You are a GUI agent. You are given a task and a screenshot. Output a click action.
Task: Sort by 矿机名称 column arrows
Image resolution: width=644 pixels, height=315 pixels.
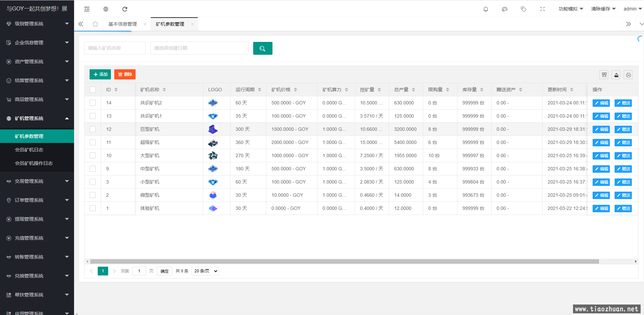(x=164, y=90)
